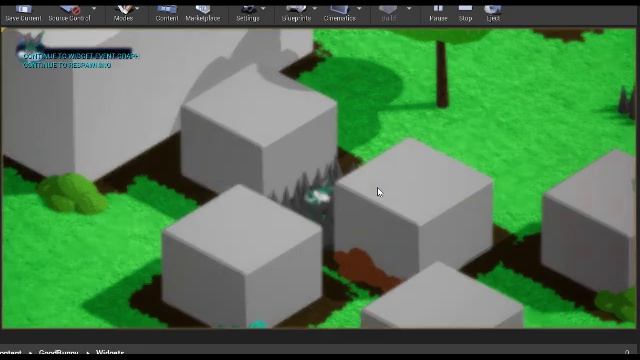Click the GoodBunny breadcrumb folder
Screen dimensions: 640x360
(58, 353)
